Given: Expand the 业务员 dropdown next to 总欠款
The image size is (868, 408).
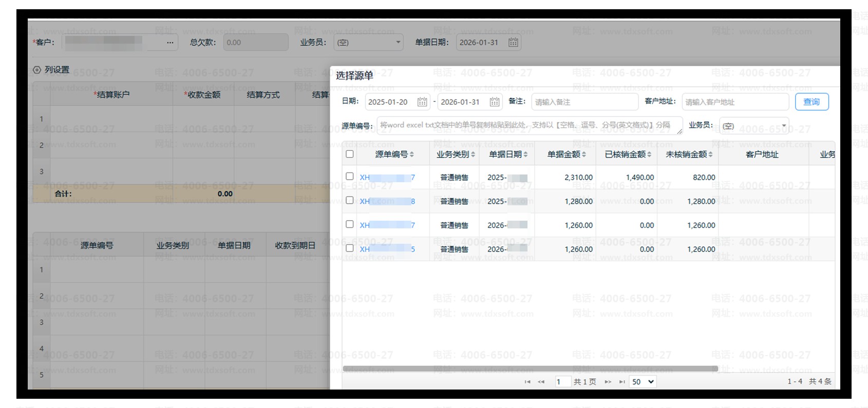Looking at the screenshot, I should pyautogui.click(x=368, y=43).
